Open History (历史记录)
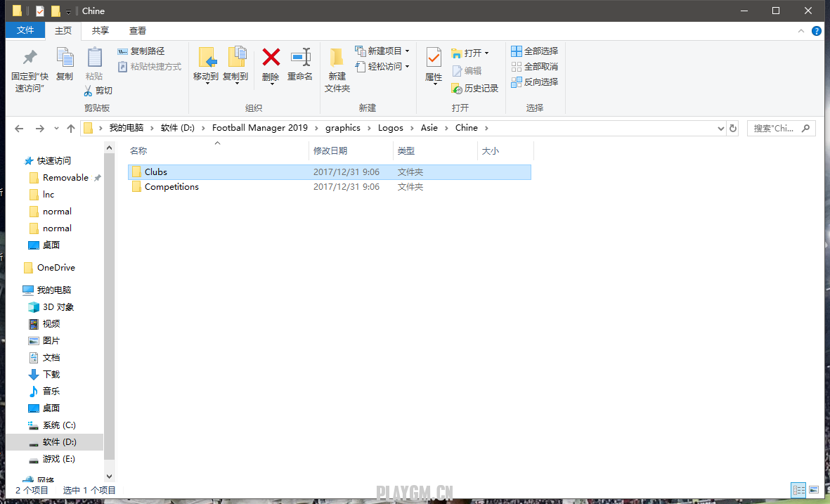830x504 pixels. click(475, 89)
